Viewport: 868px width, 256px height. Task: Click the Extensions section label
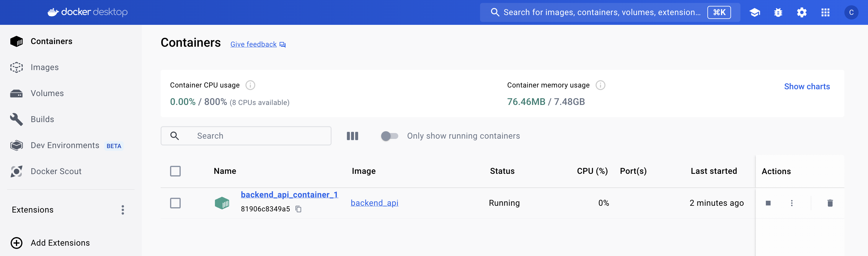tap(33, 210)
